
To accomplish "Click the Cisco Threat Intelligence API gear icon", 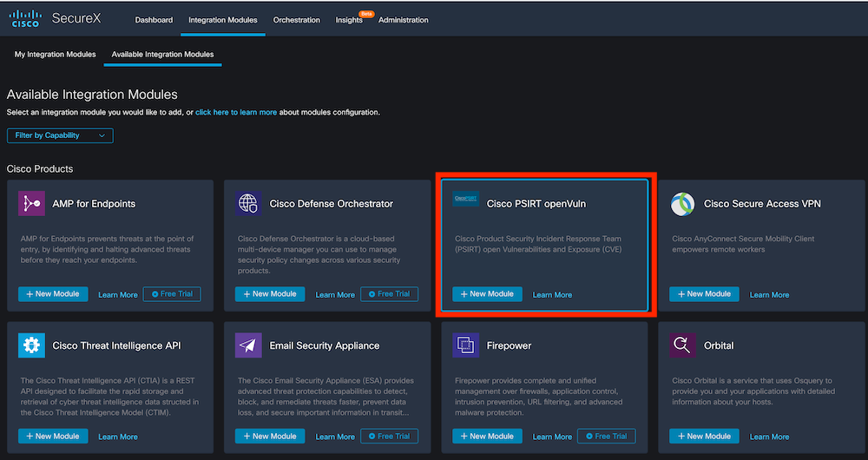I will 31,345.
